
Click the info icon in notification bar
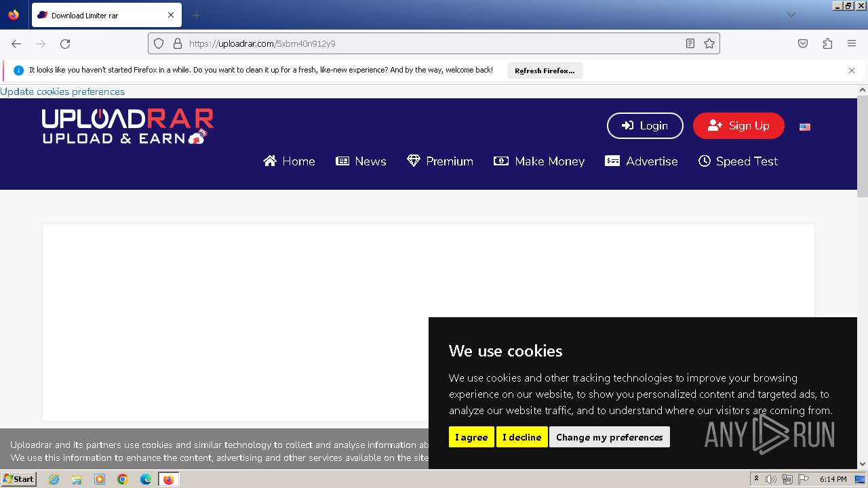click(x=18, y=70)
